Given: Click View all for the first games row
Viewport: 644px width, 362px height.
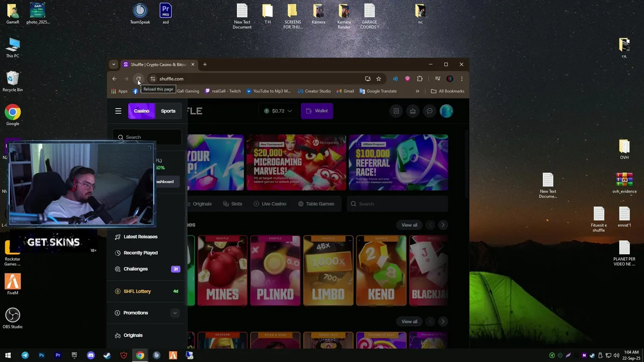Looking at the screenshot, I should (410, 225).
